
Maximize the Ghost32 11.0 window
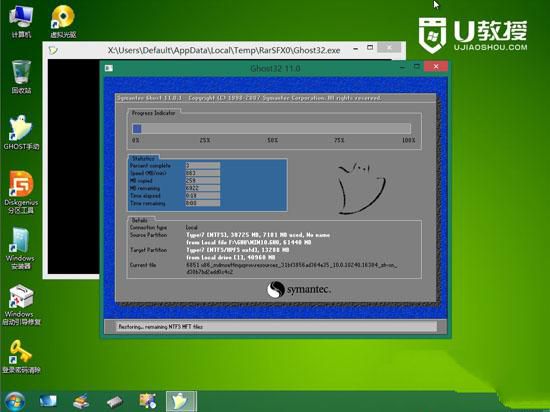click(417, 66)
